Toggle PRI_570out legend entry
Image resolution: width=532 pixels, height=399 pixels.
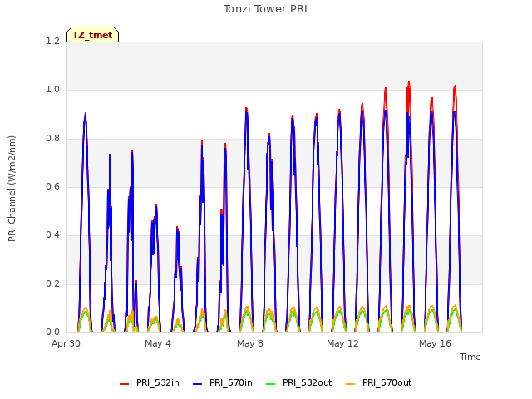click(x=379, y=382)
